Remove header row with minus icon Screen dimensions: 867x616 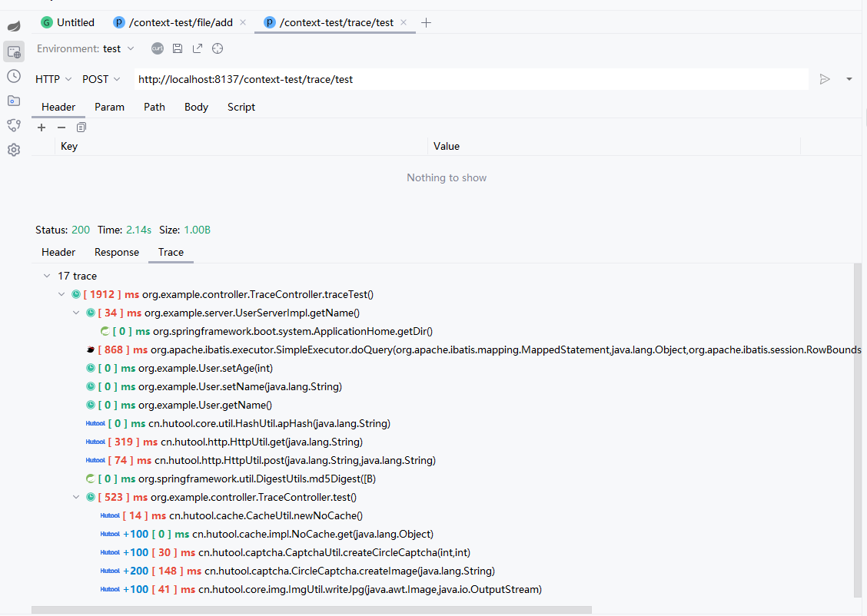pyautogui.click(x=61, y=128)
